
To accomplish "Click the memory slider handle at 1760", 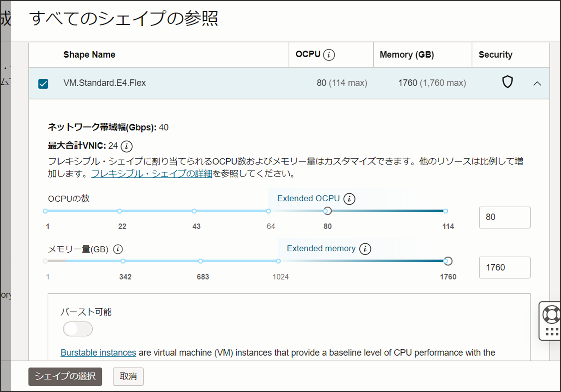I will pyautogui.click(x=448, y=261).
